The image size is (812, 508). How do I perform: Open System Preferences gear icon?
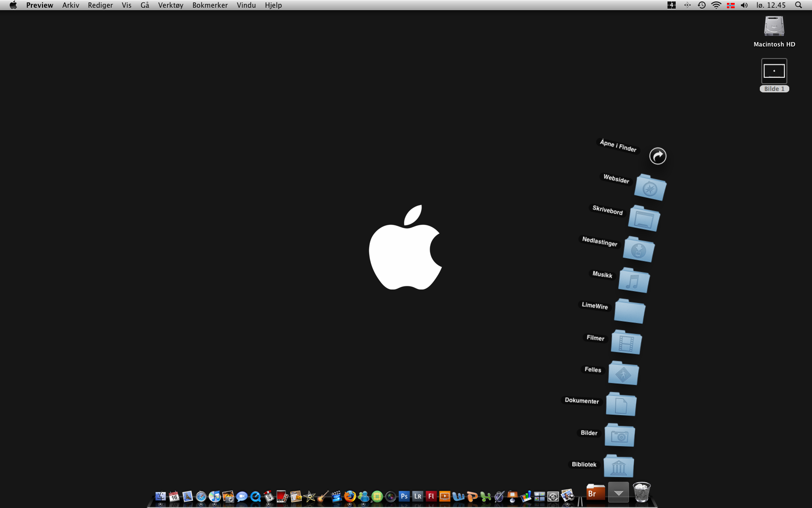tap(553, 496)
